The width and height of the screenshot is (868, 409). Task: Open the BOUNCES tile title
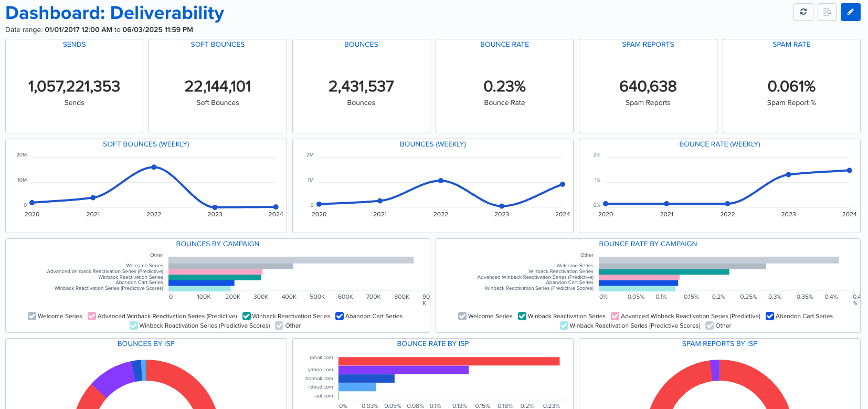point(361,45)
